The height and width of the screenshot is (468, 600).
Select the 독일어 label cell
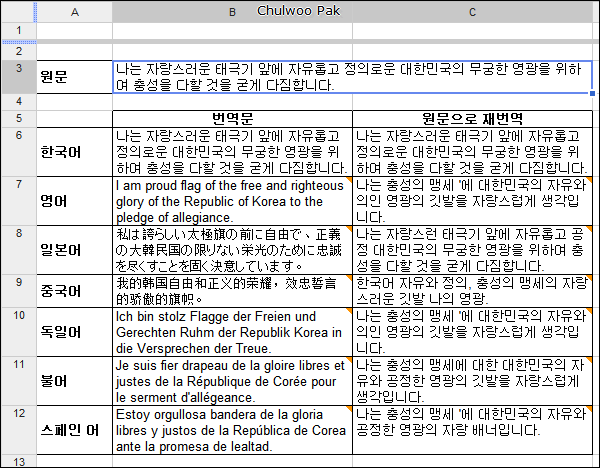75,332
